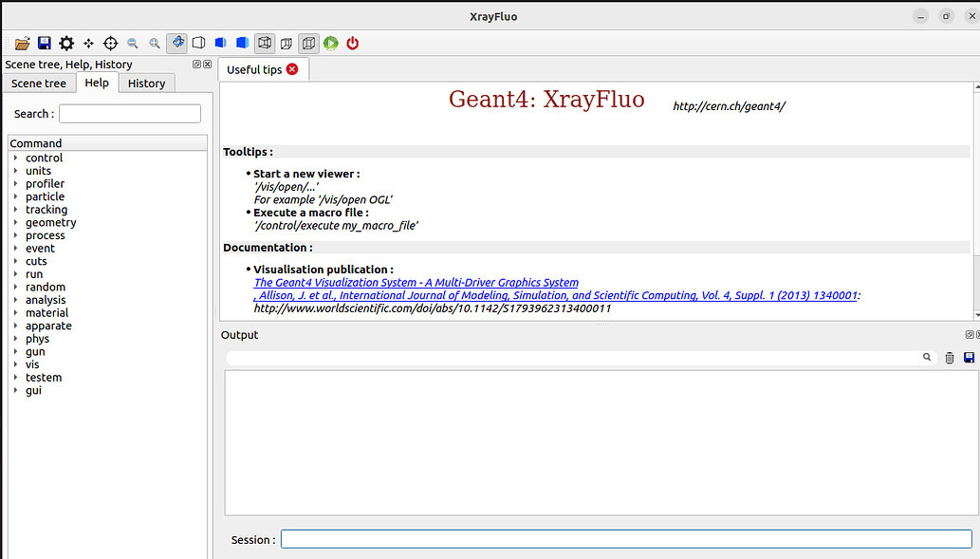This screenshot has width=980, height=559.
Task: Expand the units command node
Action: pyautogui.click(x=15, y=171)
